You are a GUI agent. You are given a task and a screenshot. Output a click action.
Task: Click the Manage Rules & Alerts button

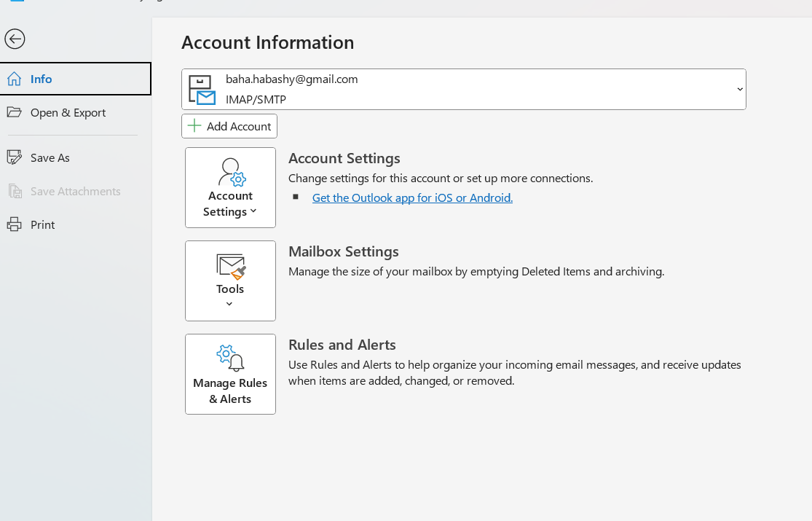pos(230,375)
